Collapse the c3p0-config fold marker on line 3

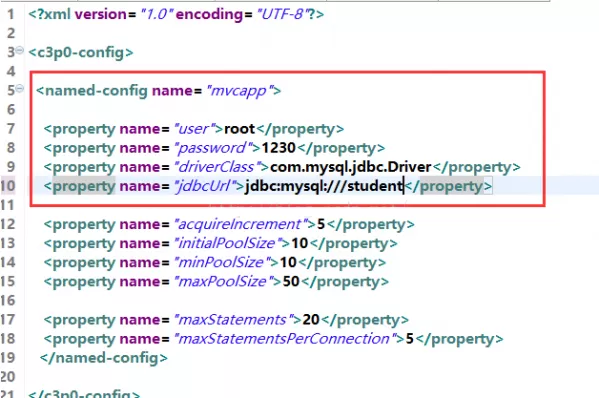pos(19,50)
